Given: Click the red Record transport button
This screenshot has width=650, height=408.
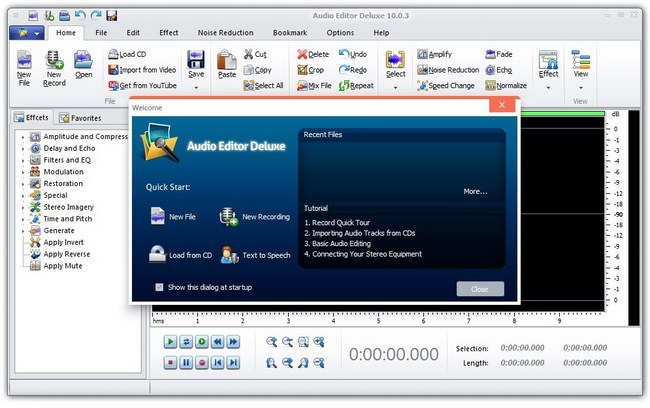Looking at the screenshot, I should pyautogui.click(x=202, y=363).
